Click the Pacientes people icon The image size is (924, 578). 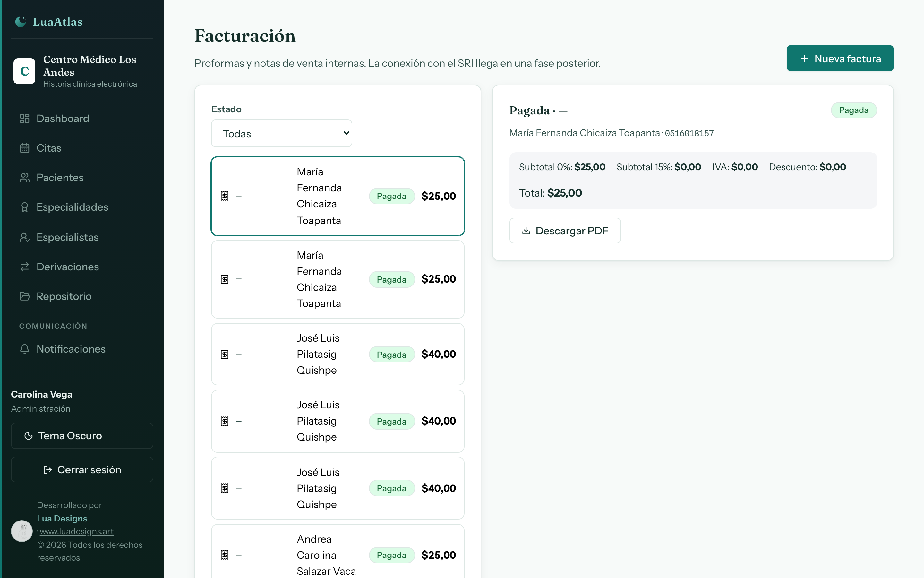pos(25,177)
